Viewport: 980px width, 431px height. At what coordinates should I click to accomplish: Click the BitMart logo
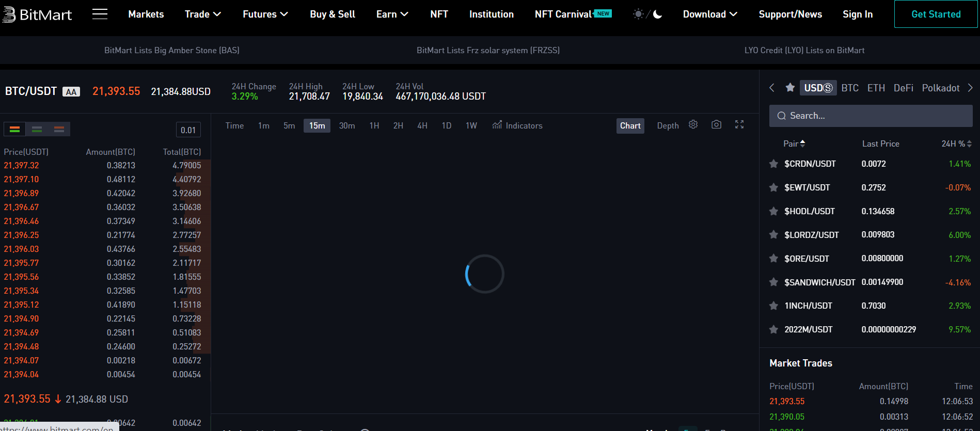pyautogui.click(x=37, y=14)
